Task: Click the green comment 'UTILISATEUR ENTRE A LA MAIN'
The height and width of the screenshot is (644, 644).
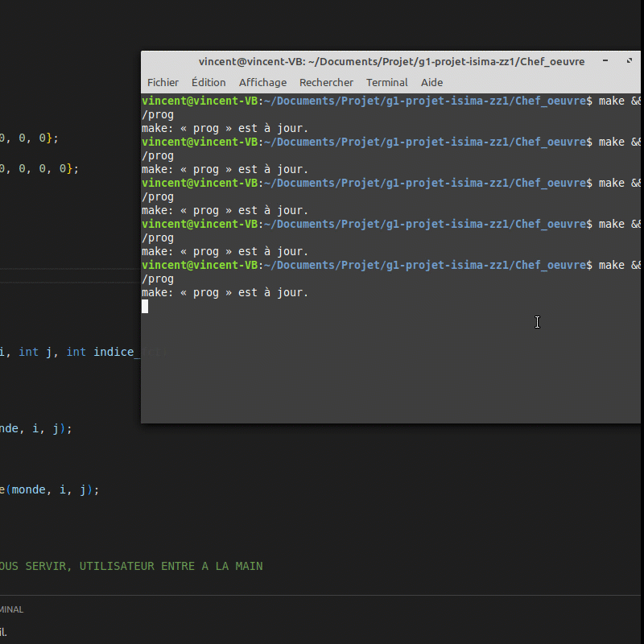Action: click(x=171, y=566)
